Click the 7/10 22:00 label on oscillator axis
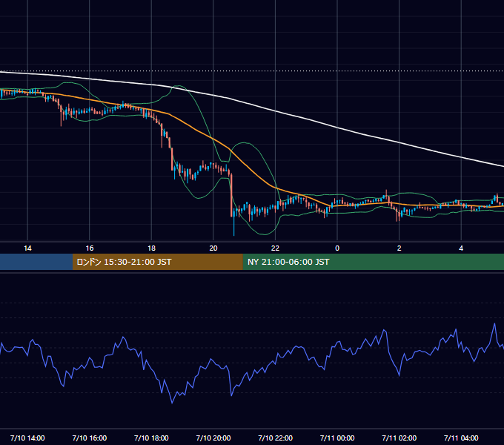This screenshot has width=504, height=445. tap(275, 438)
